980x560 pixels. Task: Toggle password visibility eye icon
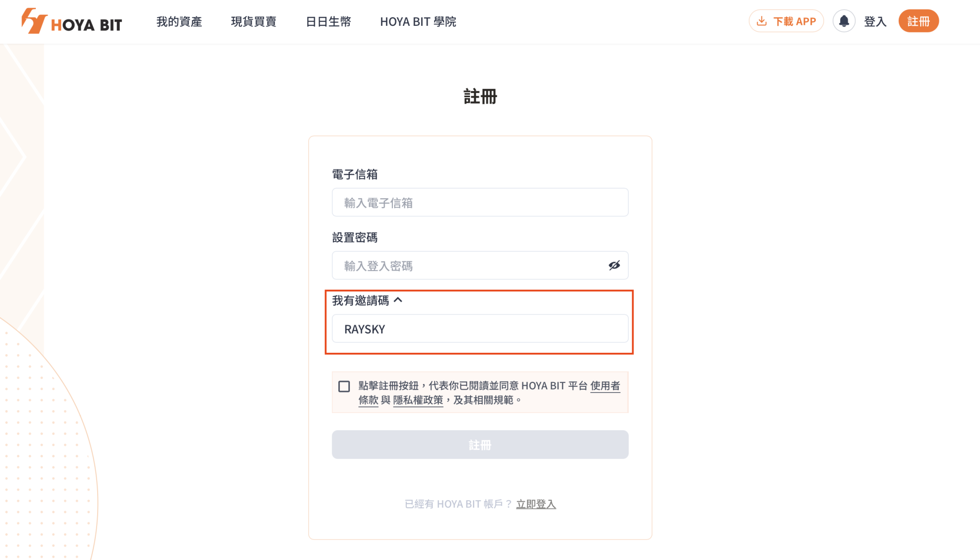point(614,265)
